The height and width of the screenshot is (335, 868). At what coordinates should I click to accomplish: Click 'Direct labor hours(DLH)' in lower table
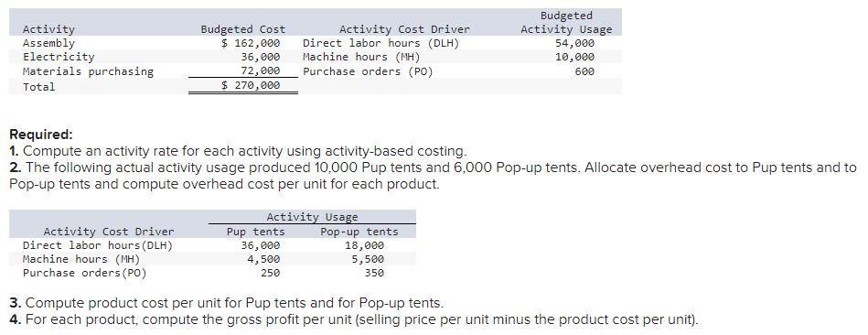[x=98, y=245]
